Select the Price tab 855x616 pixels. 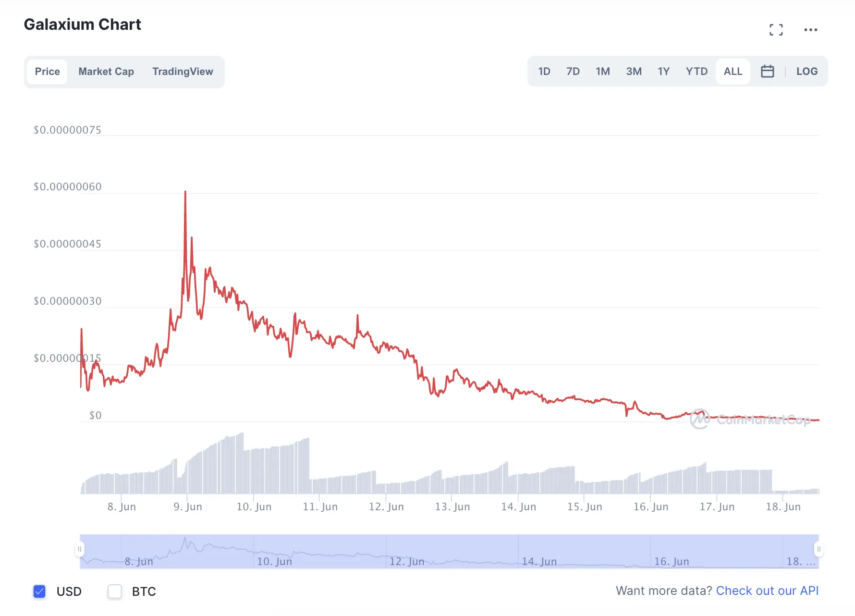(47, 71)
